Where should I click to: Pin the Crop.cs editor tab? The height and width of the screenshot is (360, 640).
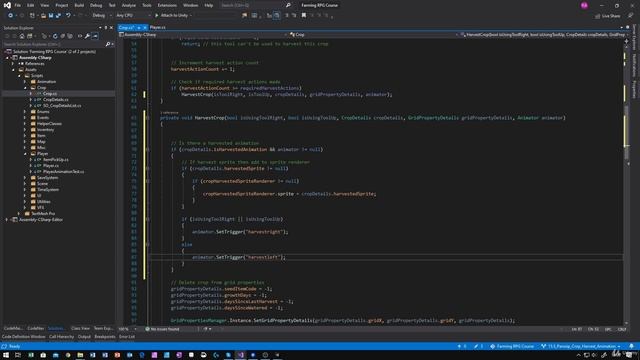pyautogui.click(x=139, y=27)
